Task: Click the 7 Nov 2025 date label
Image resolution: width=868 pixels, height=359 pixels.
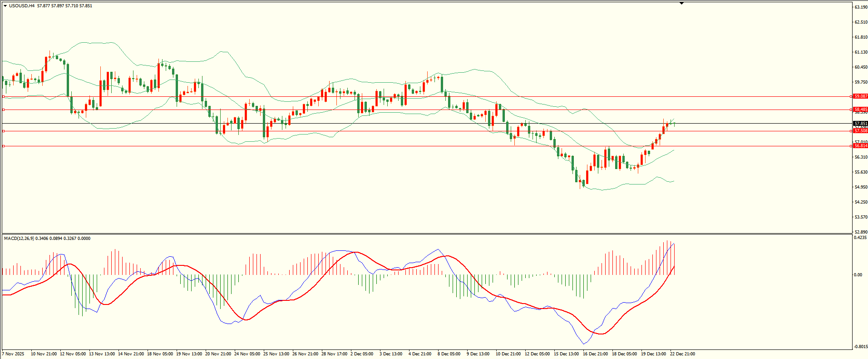Action: point(13,354)
